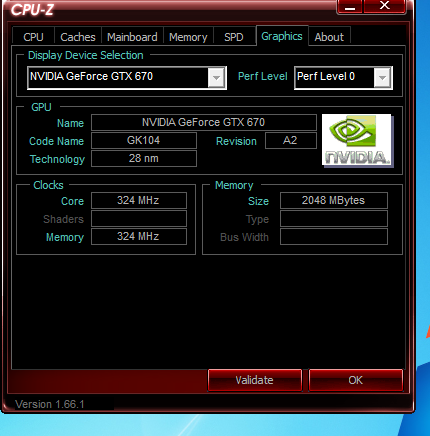Click the greyed-out Bus Width label
This screenshot has height=436, width=430.
pyautogui.click(x=244, y=237)
